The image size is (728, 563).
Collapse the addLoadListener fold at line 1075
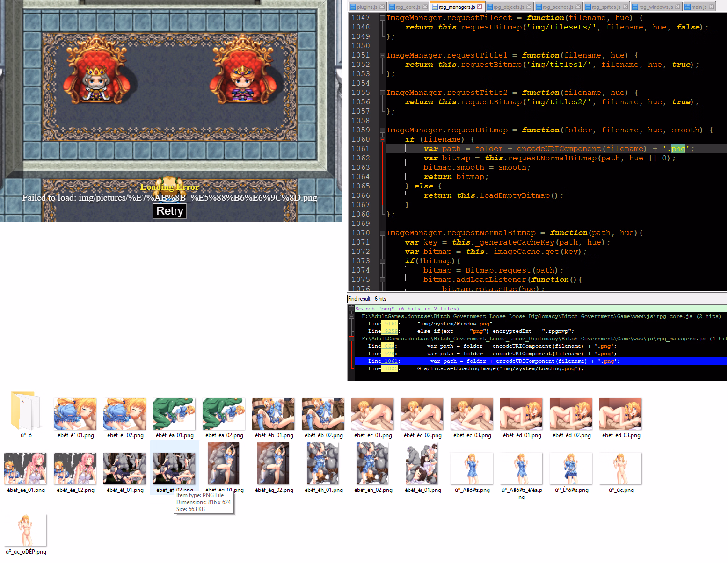(382, 280)
